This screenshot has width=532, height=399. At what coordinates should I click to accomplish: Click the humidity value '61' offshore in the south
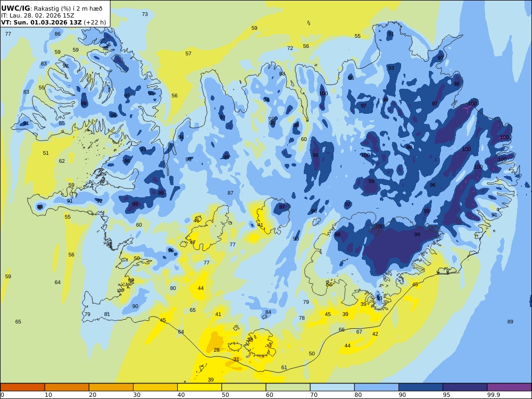(x=284, y=368)
